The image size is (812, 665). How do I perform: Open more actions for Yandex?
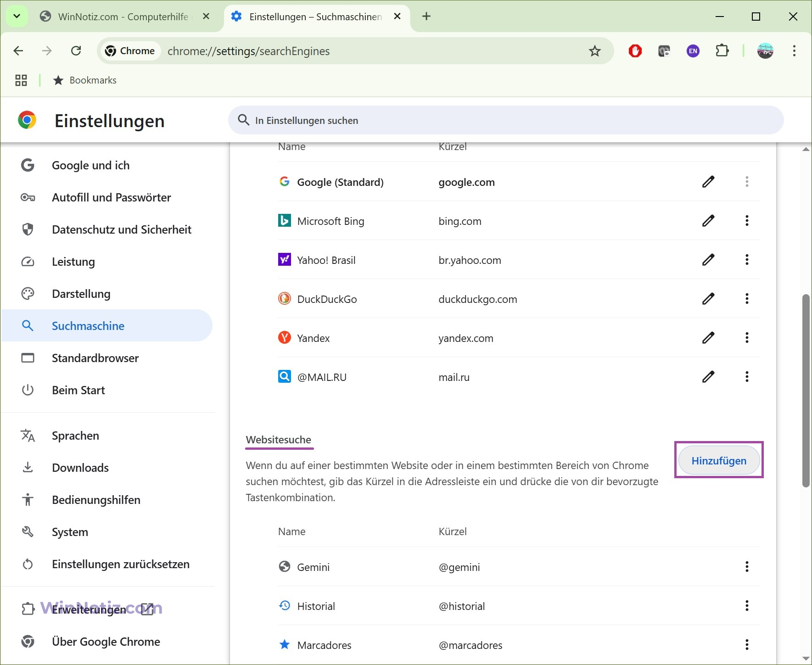click(x=747, y=338)
